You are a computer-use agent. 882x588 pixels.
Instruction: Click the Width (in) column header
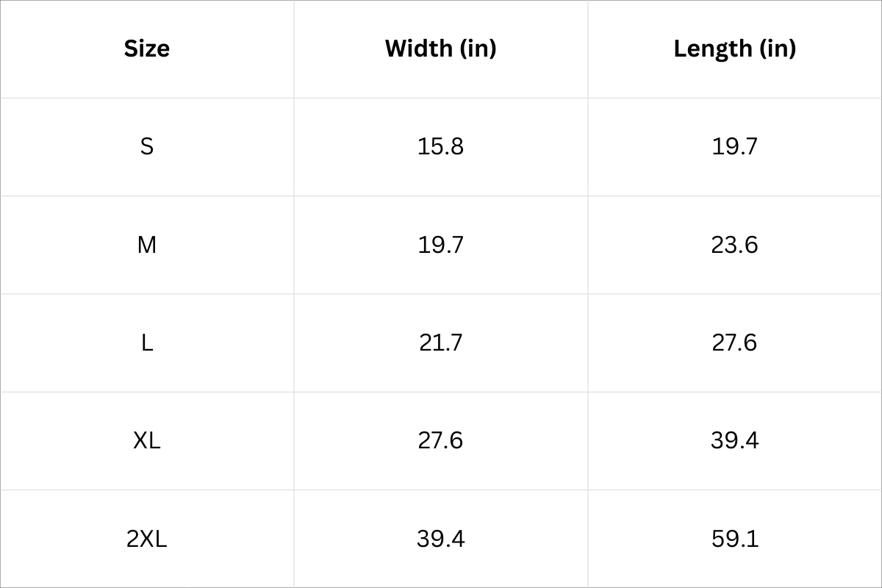tap(440, 49)
